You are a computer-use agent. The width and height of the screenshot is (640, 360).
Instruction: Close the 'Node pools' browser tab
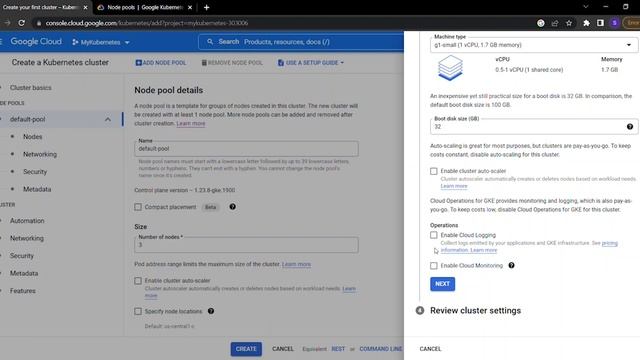click(x=190, y=7)
